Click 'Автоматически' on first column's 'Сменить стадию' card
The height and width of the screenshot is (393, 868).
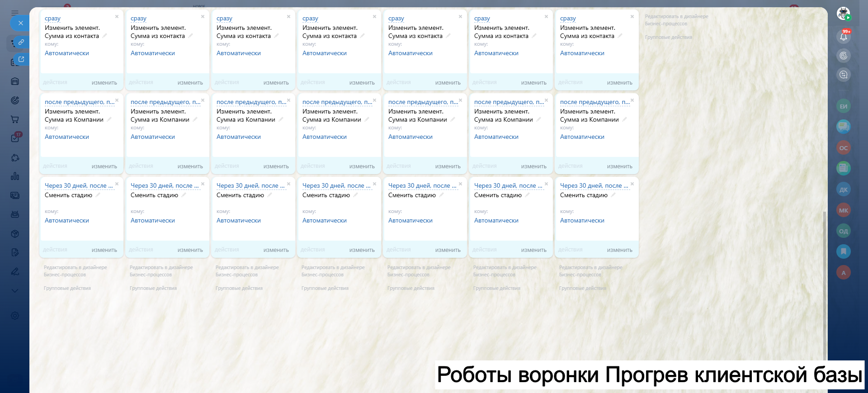point(67,221)
